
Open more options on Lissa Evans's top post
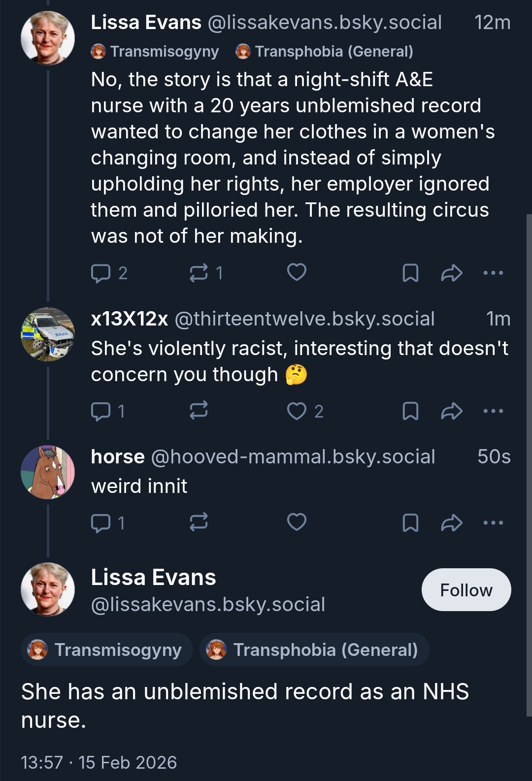[493, 273]
